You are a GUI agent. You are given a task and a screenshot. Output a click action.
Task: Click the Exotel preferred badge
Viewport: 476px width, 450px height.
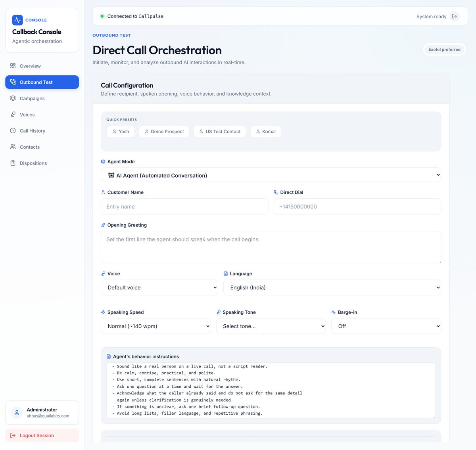tap(444, 50)
